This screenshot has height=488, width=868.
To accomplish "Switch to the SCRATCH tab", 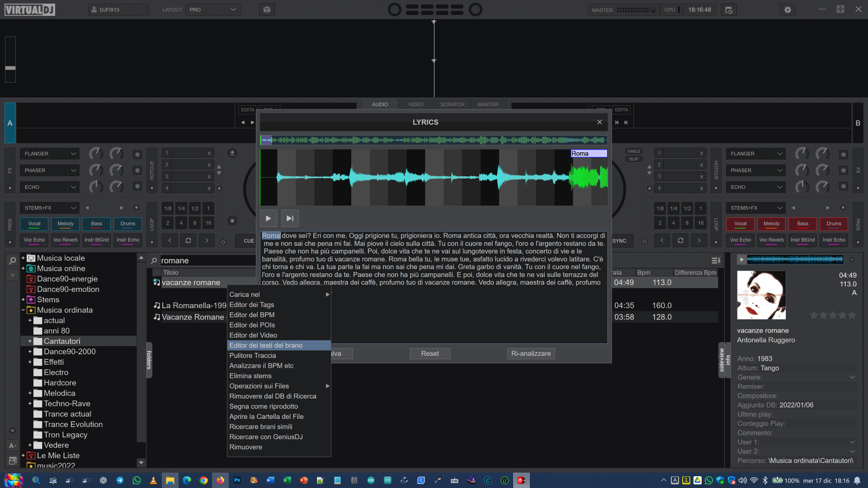I will pyautogui.click(x=452, y=104).
